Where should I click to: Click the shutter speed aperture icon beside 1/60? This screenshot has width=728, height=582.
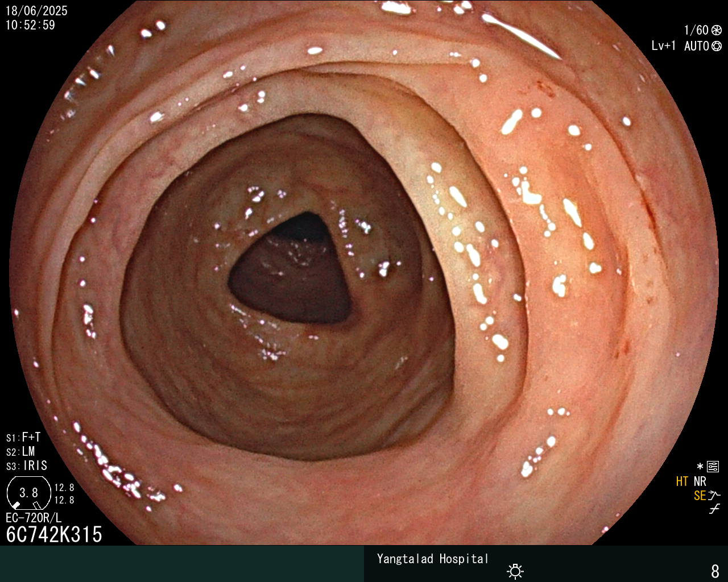coord(717,30)
